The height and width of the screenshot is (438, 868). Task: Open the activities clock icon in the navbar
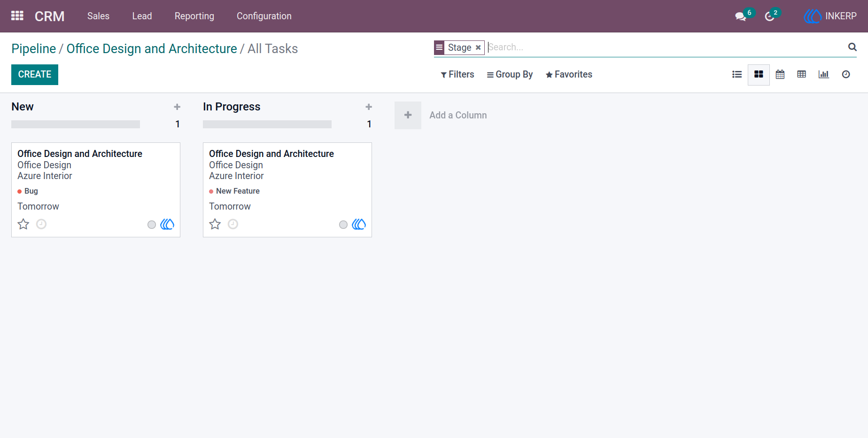pyautogui.click(x=769, y=16)
